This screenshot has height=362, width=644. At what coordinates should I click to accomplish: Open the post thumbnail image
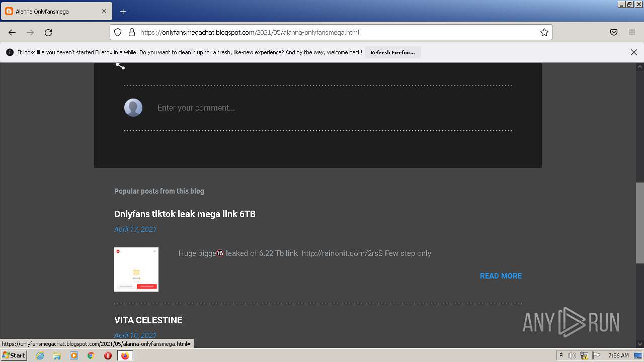(x=136, y=269)
